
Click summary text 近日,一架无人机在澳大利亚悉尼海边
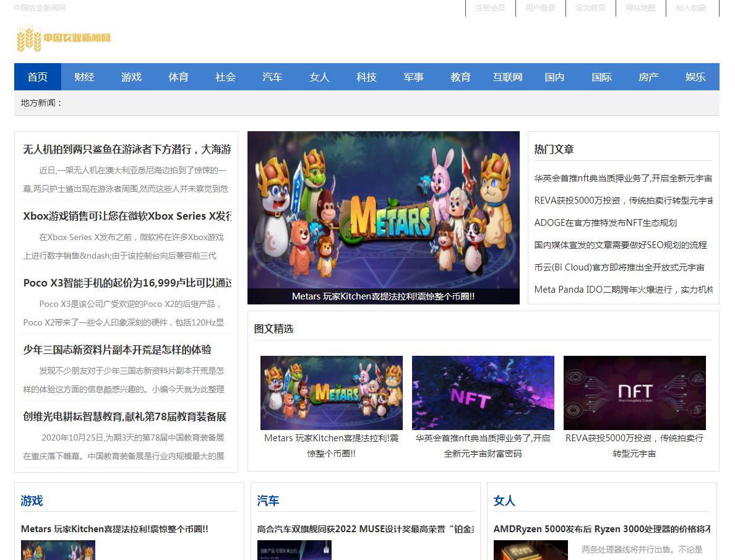125,179
